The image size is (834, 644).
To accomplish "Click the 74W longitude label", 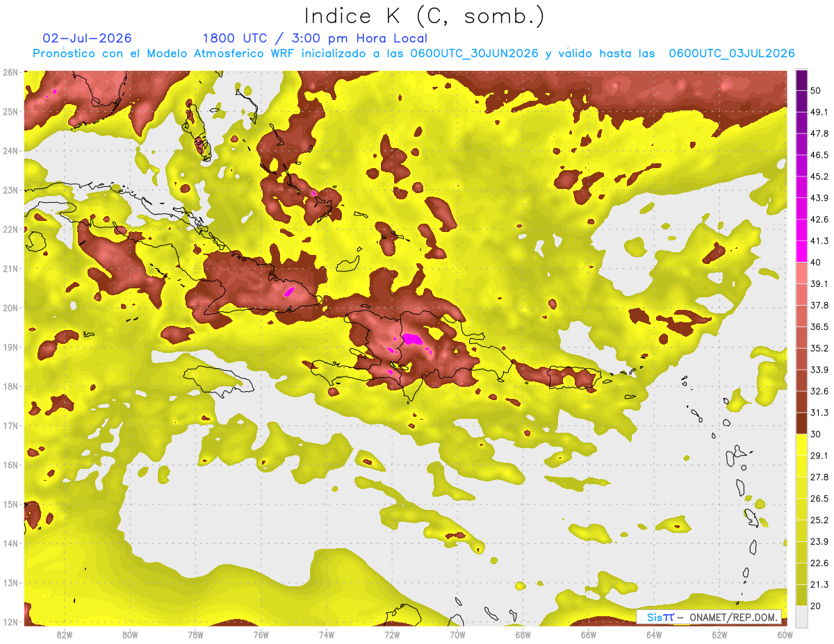I will tap(326, 635).
